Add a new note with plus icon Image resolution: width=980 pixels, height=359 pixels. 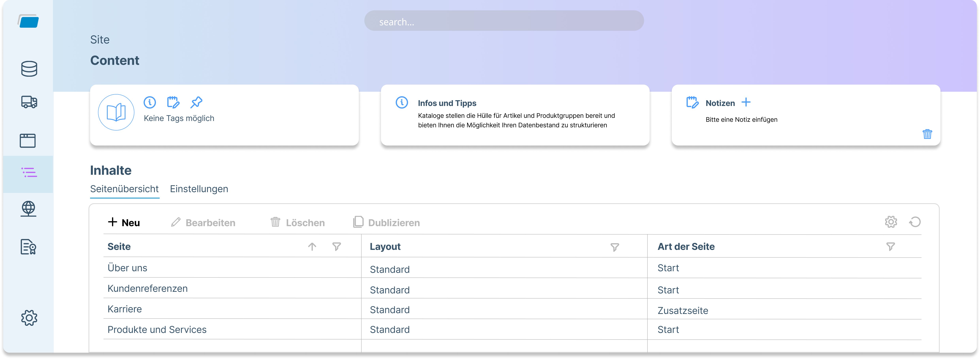click(x=746, y=102)
